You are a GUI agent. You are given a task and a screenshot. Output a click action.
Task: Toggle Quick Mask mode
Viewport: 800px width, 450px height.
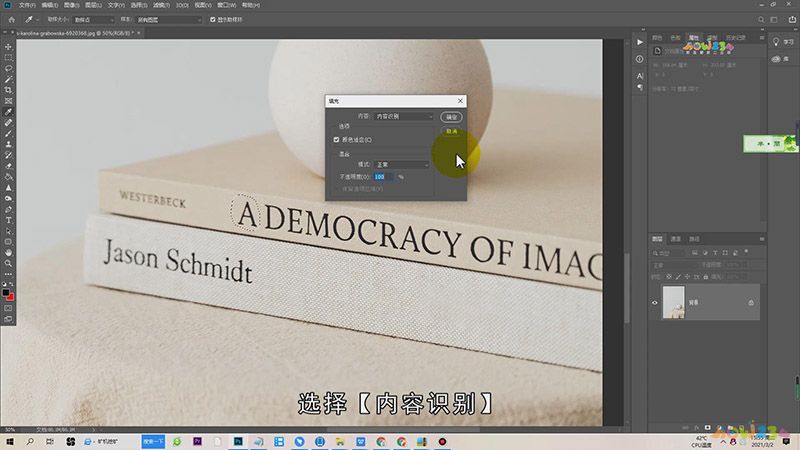point(8,308)
